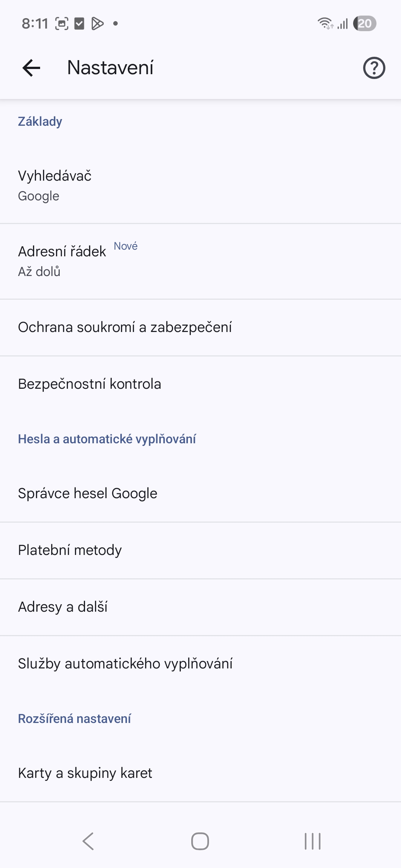This screenshot has height=868, width=401.
Task: Go to Platební metody
Action: (x=200, y=550)
